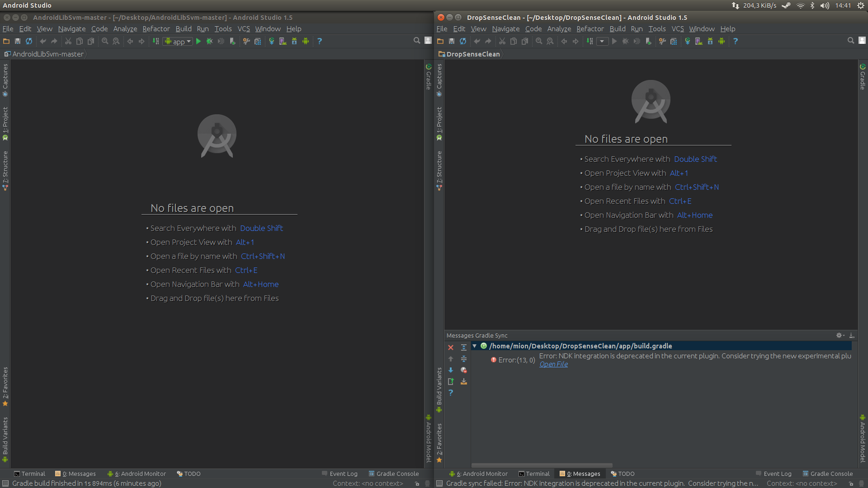Open AVD Manager in DropSenseClean window toolbar
Screen dimensions: 868x488
coord(699,41)
